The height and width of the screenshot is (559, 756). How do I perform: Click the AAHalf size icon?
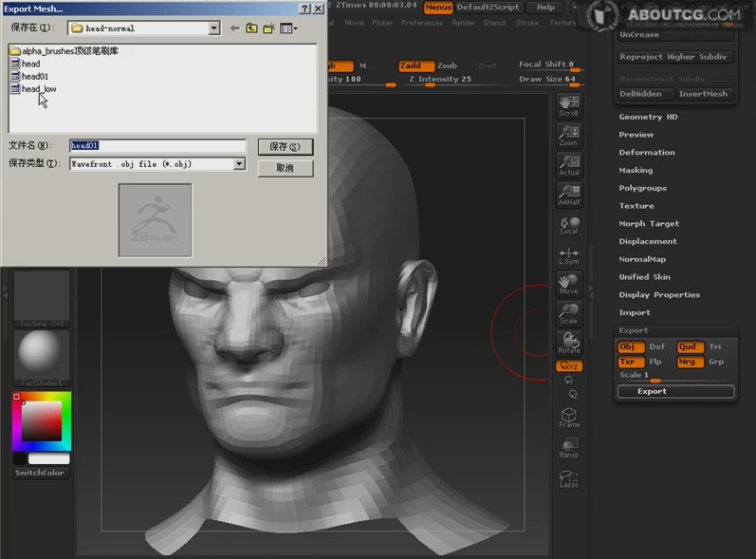[x=569, y=195]
